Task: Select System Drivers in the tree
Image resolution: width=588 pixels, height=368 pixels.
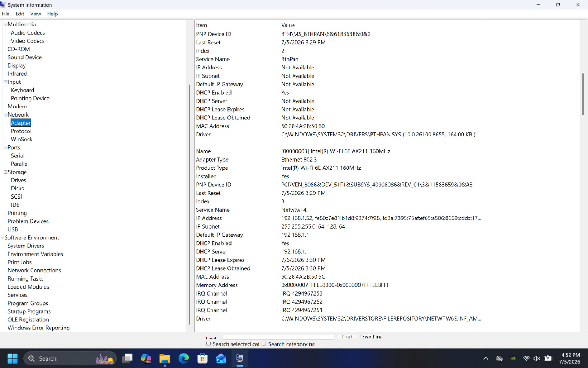Action: click(26, 246)
